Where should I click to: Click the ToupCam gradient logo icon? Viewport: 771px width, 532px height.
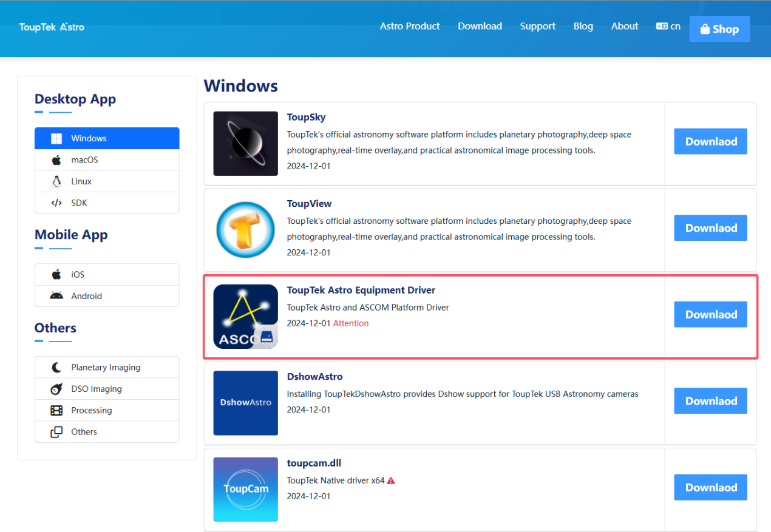point(246,490)
